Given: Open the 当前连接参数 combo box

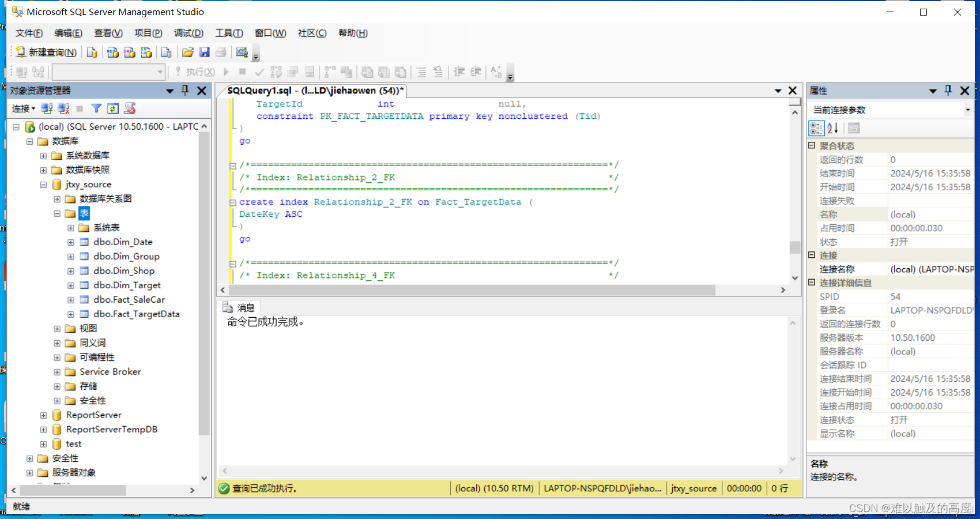Looking at the screenshot, I should click(x=891, y=110).
